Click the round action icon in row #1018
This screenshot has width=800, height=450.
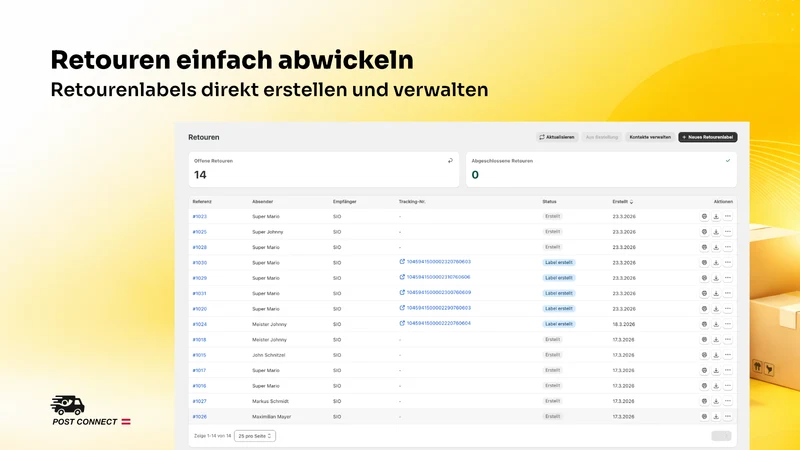(704, 339)
